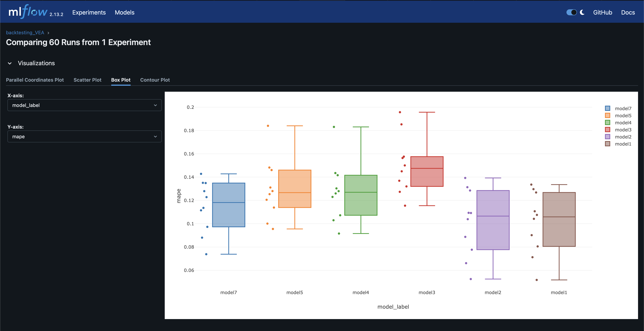Open the GitHub link
Screen dimensions: 644x331
click(x=602, y=12)
